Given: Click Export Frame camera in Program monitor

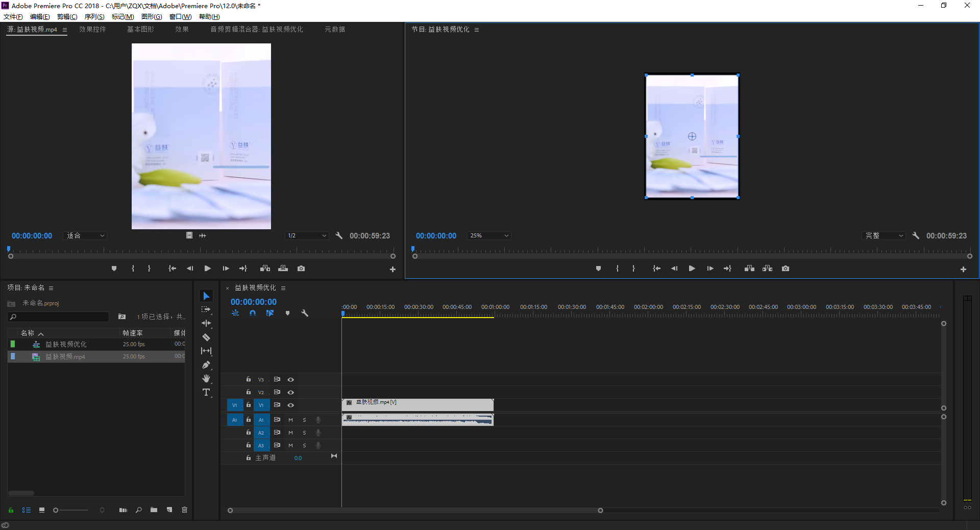Looking at the screenshot, I should (786, 269).
